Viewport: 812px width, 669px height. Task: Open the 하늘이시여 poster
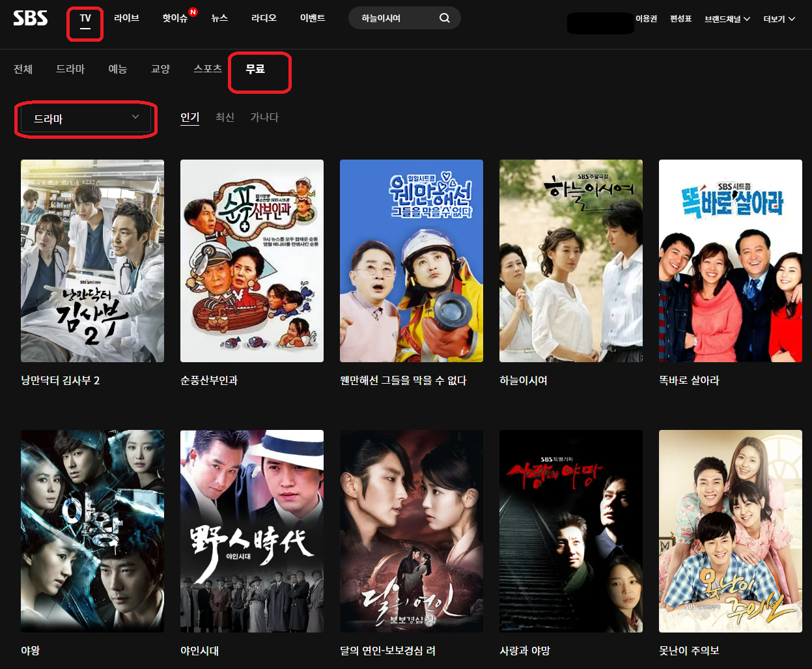571,261
